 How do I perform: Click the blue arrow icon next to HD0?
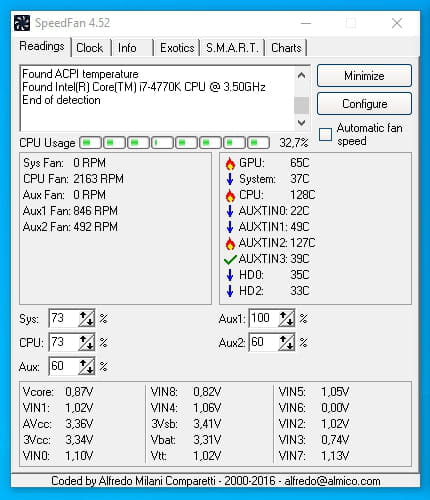[230, 275]
